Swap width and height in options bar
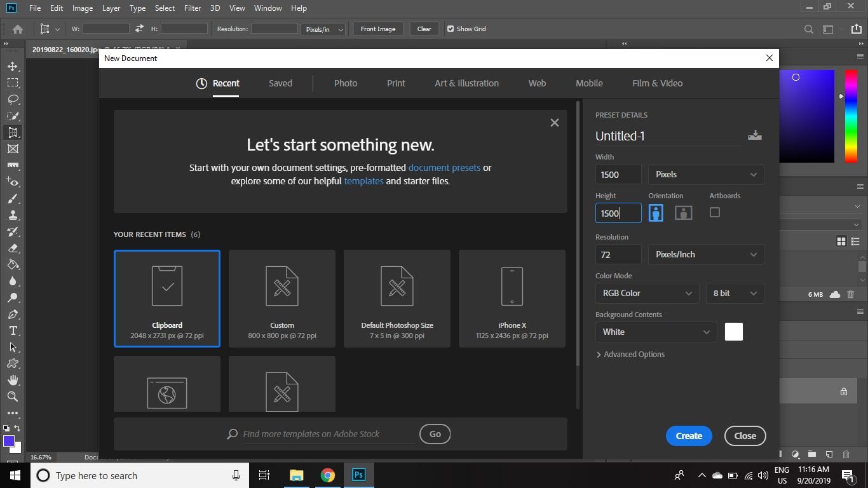 (140, 29)
